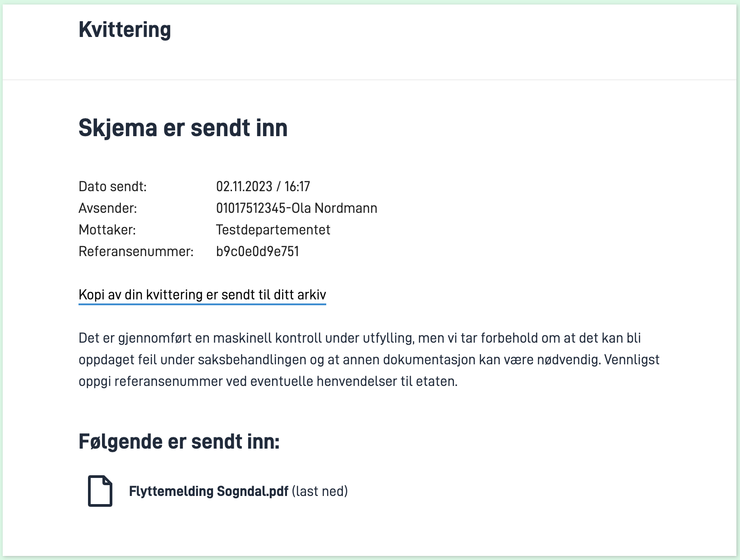Click the PDF document file icon
The height and width of the screenshot is (560, 740).
[x=100, y=491]
